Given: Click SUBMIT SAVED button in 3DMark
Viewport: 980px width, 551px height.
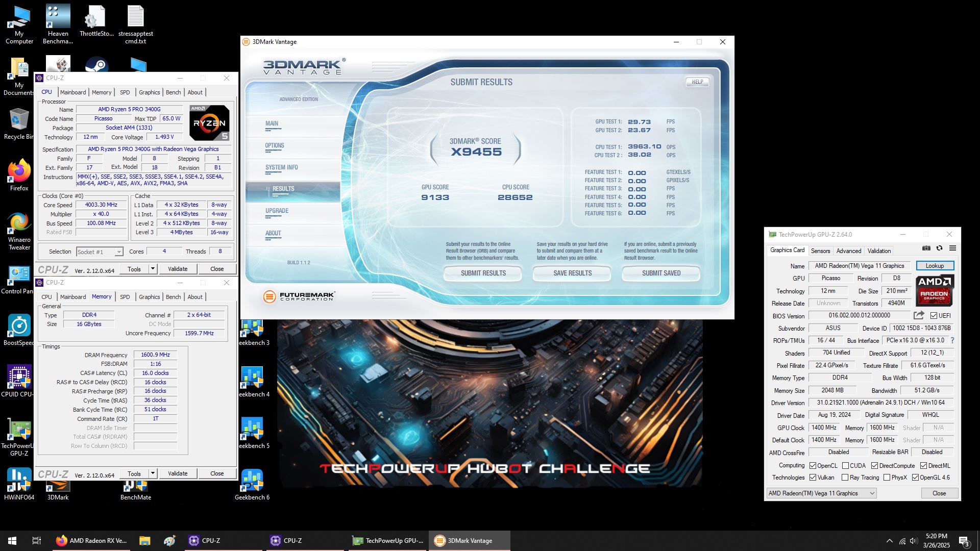Looking at the screenshot, I should coord(661,273).
